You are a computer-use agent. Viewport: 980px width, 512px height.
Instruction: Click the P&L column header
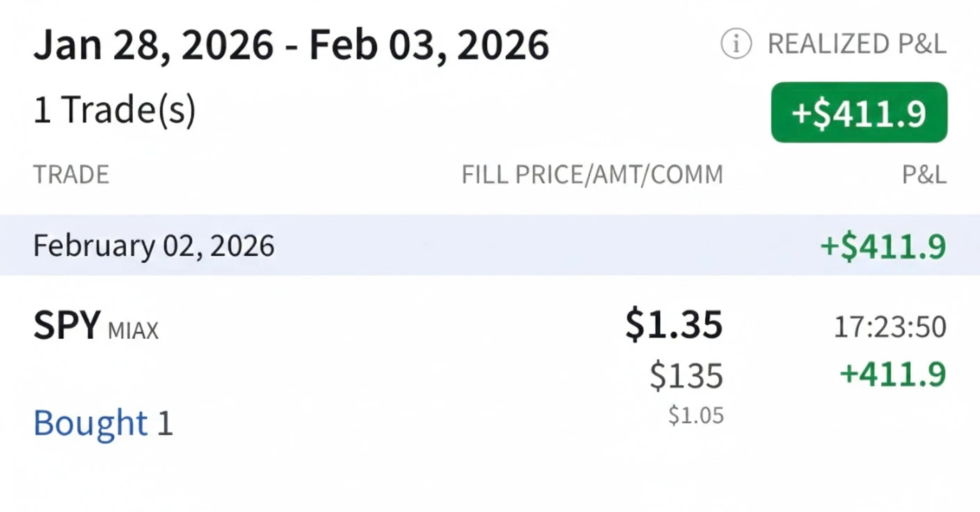(924, 175)
